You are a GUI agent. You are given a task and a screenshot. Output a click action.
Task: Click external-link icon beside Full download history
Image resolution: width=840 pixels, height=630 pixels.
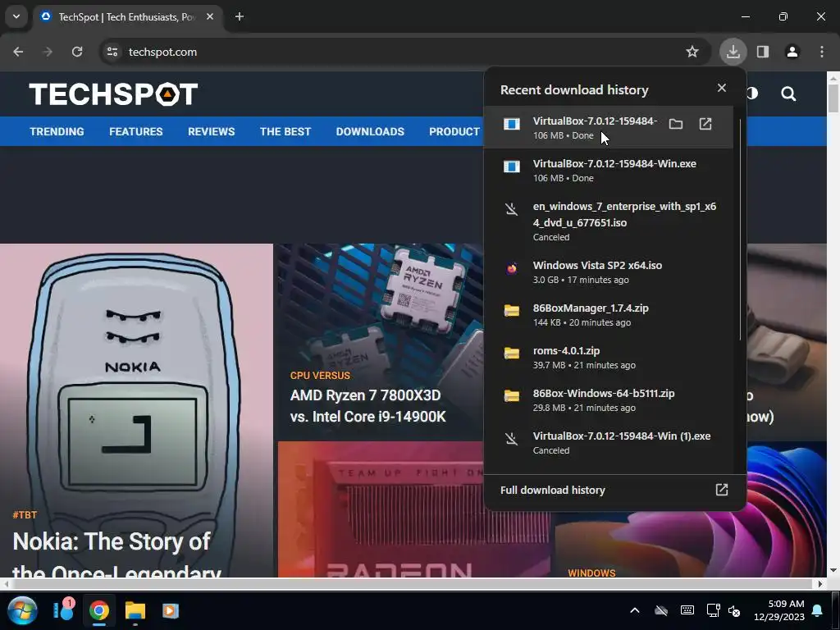pyautogui.click(x=722, y=490)
